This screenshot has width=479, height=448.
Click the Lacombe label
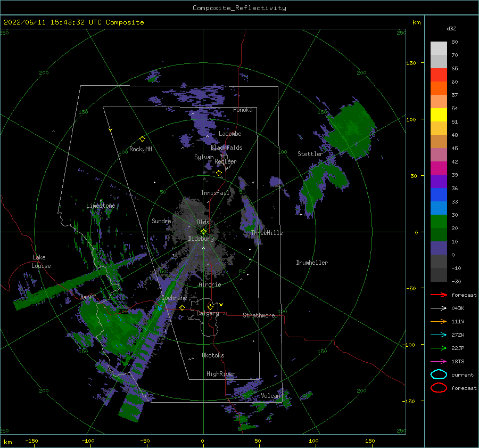[230, 134]
